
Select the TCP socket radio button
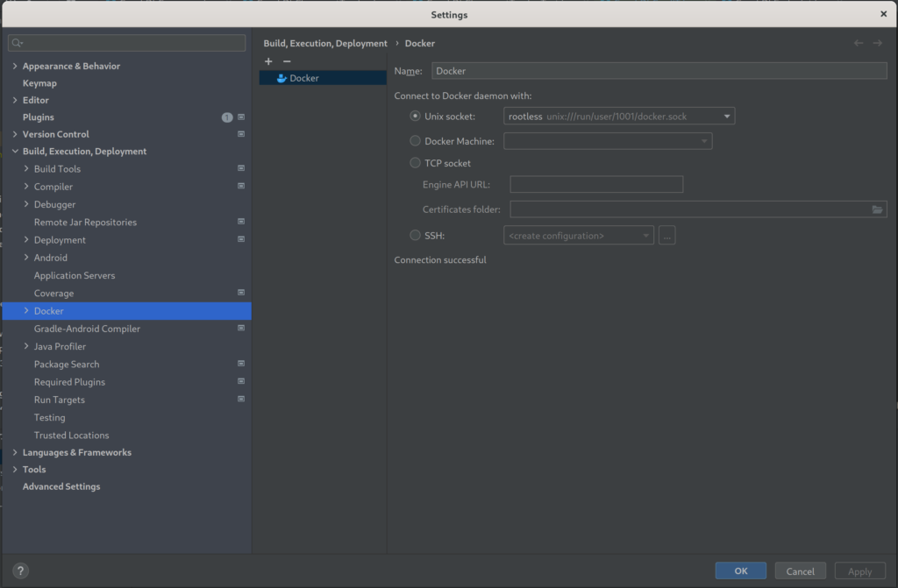click(415, 163)
